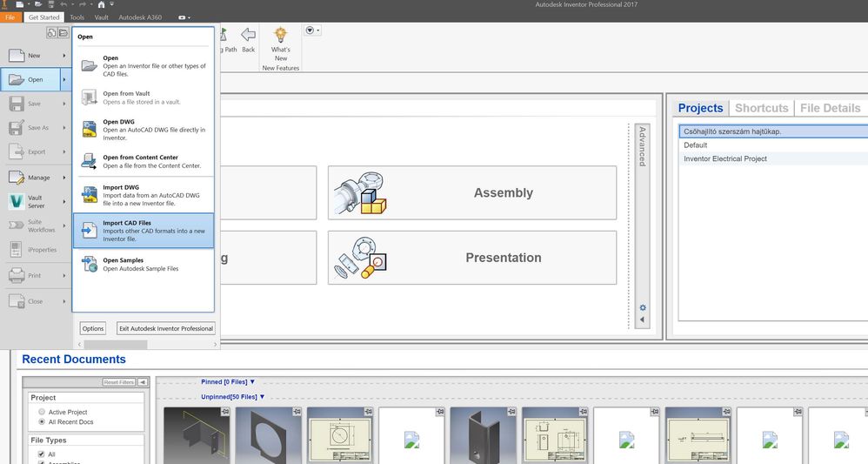This screenshot has width=868, height=464.
Task: Switch to the Projects tab
Action: coord(700,108)
